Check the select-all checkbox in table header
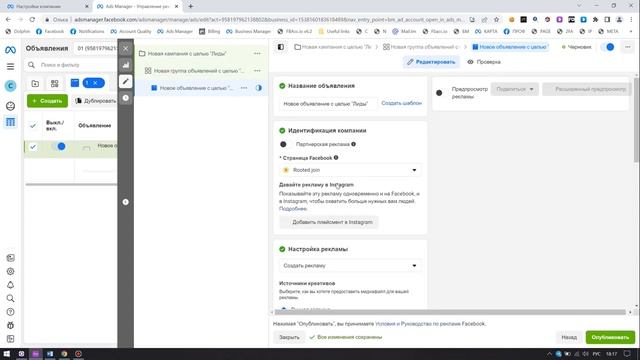Screen dimensions: 640x360 coord(33,125)
